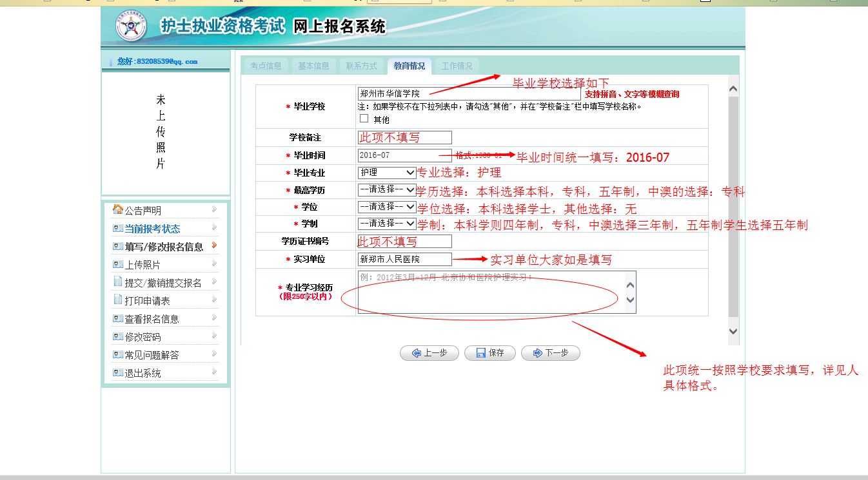Click the icon next to 上传照片
The height and width of the screenshot is (480, 868).
tap(117, 264)
